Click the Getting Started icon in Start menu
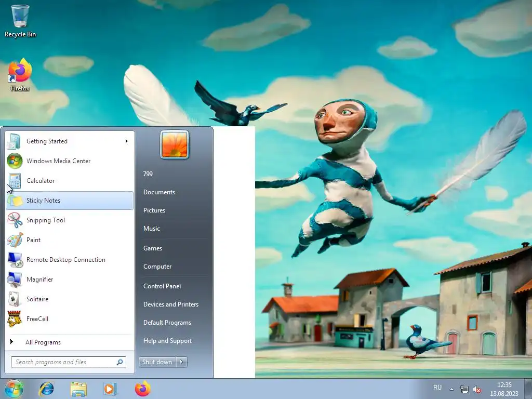 14,141
